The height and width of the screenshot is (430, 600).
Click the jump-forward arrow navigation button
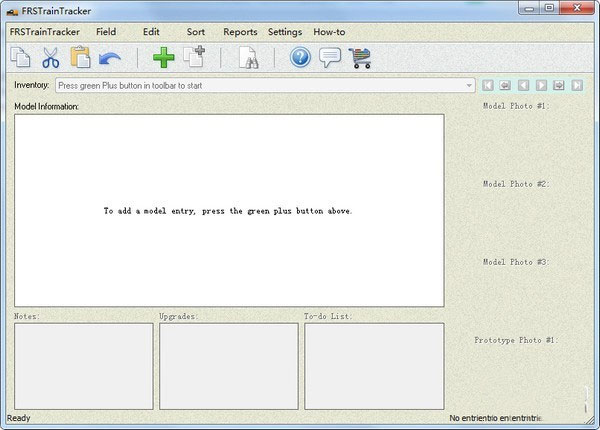(559, 85)
